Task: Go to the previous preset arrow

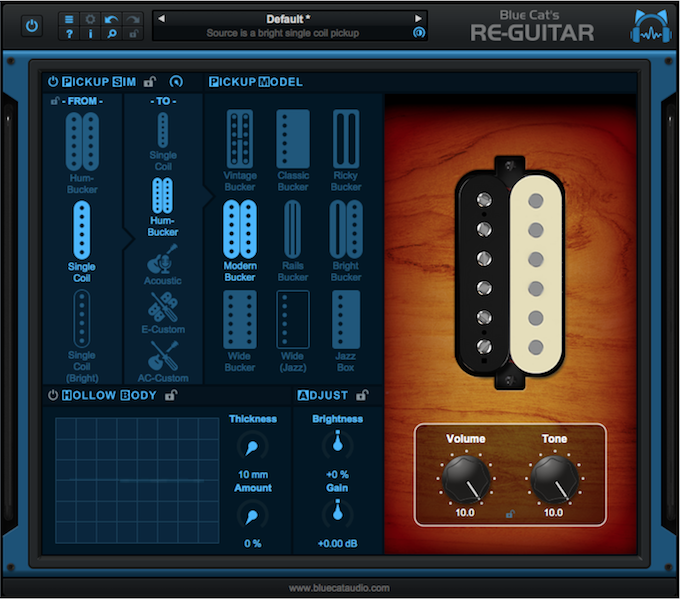Action: tap(161, 19)
